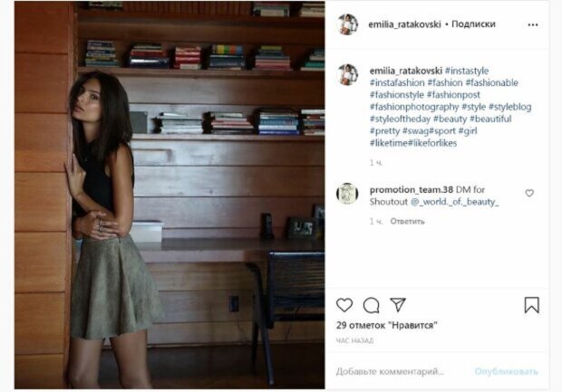Visit the @_world._of._beauty_ mention
This screenshot has width=562, height=392.
[x=454, y=202]
